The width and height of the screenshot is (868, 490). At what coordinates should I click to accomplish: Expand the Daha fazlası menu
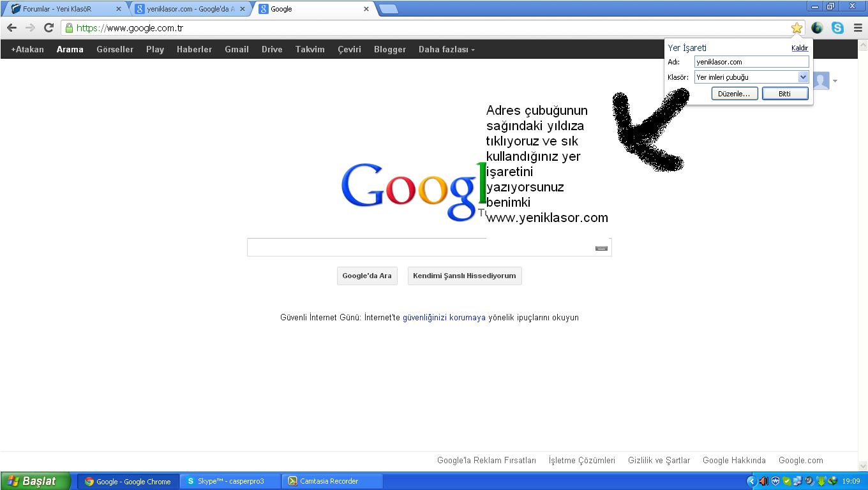(x=446, y=50)
